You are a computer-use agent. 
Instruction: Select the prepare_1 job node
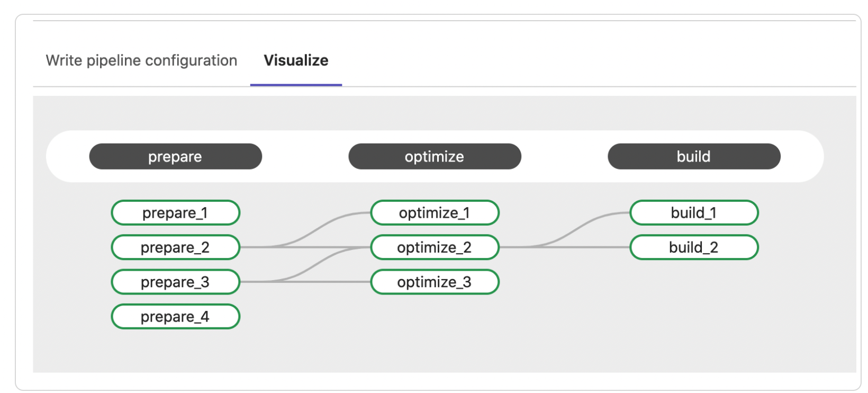coord(175,213)
